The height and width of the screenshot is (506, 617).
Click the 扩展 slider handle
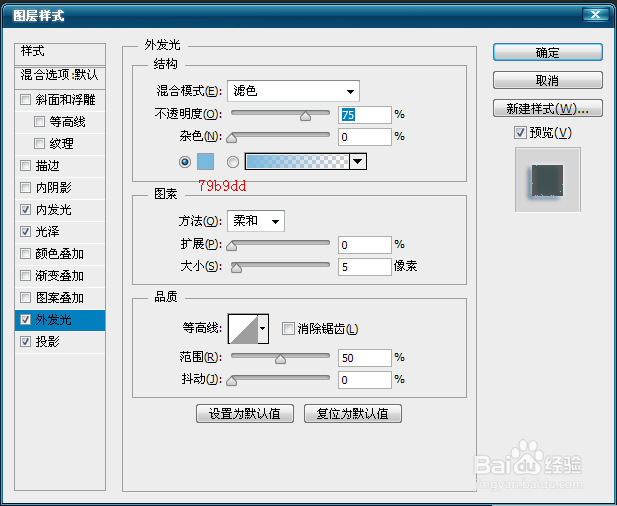coord(232,246)
